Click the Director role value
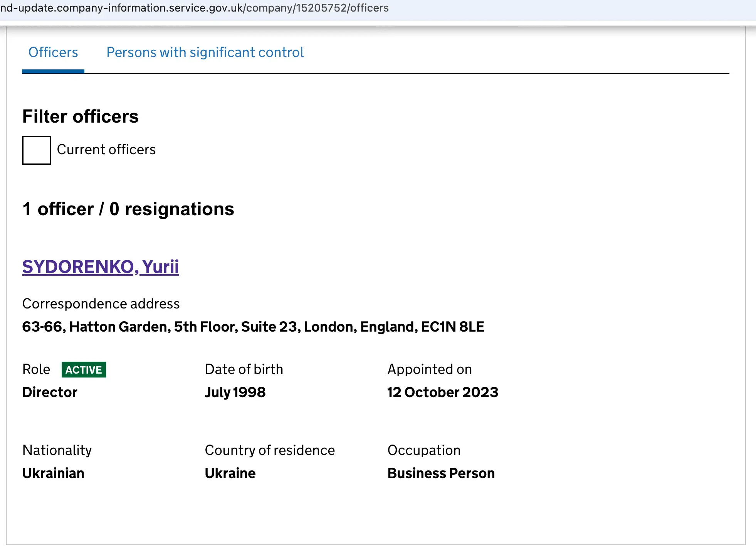This screenshot has width=756, height=551. [x=50, y=393]
